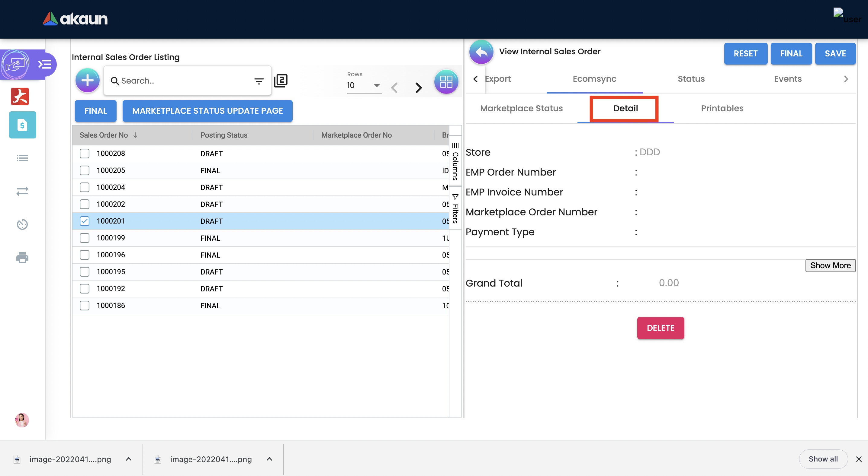
Task: Click into the Search input field
Action: point(182,81)
